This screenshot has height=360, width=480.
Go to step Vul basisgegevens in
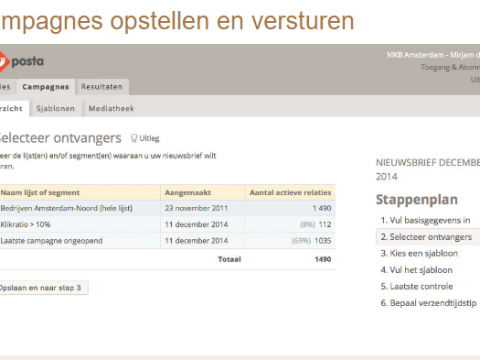point(425,220)
